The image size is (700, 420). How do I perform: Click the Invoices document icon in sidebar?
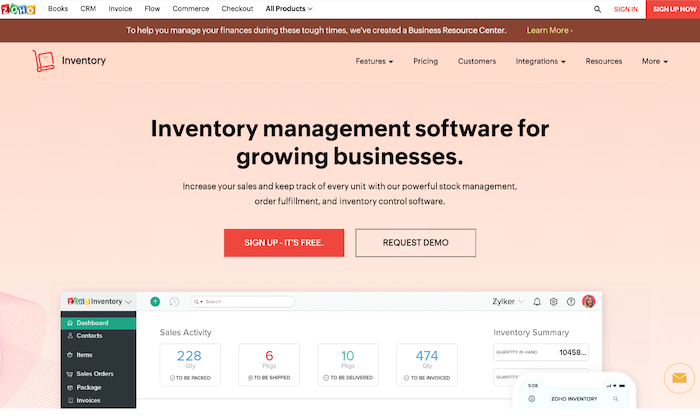pos(70,400)
